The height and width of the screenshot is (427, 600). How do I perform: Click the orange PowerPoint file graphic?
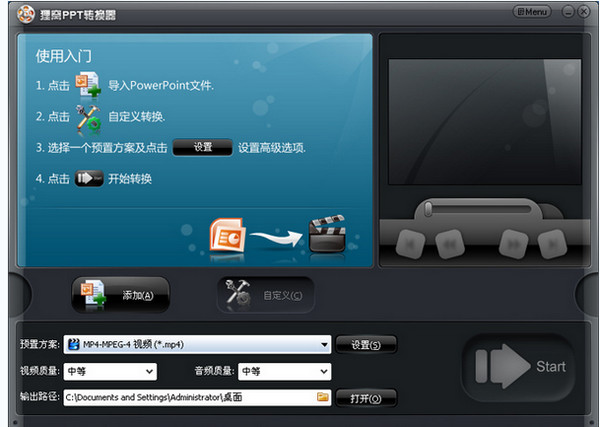click(x=227, y=235)
